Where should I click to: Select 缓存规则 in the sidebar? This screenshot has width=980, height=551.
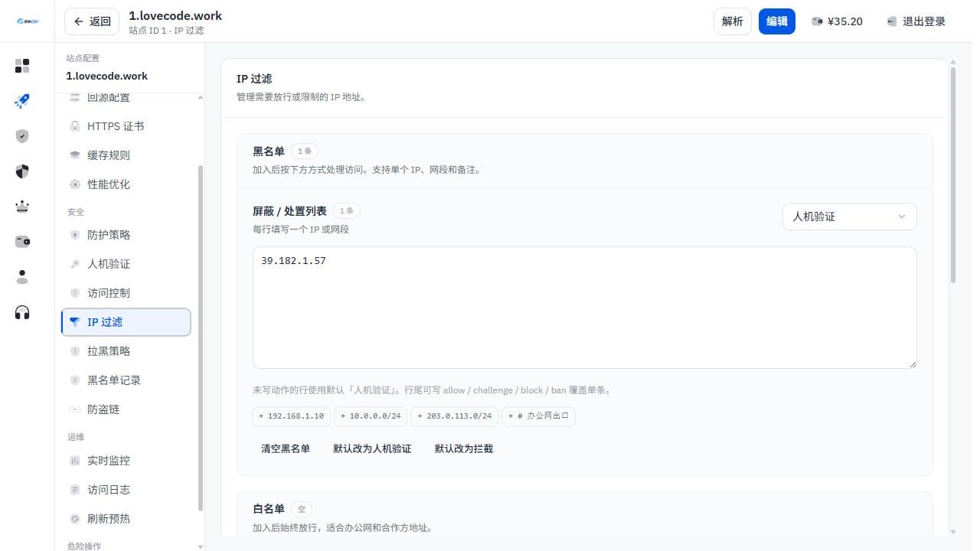(126, 155)
